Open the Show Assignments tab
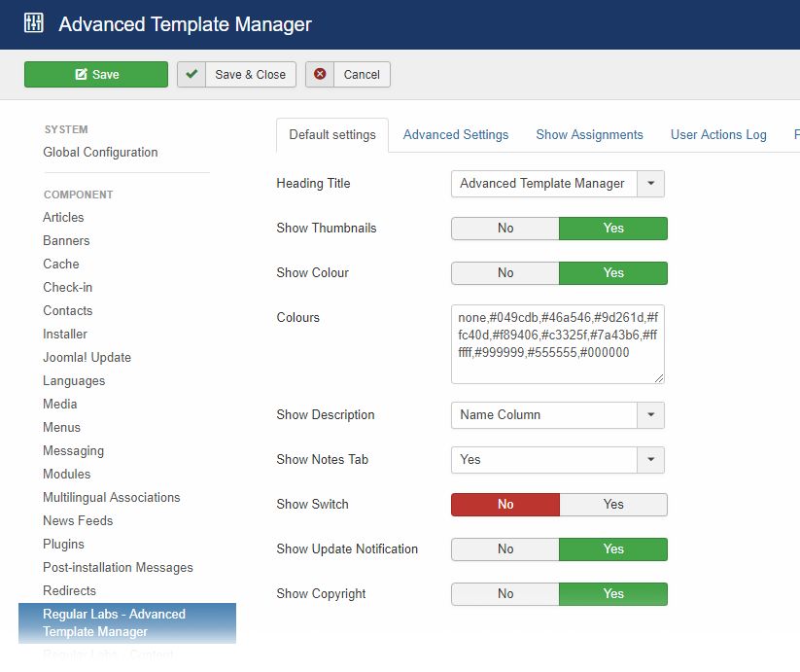Image resolution: width=800 pixels, height=672 pixels. [x=589, y=135]
